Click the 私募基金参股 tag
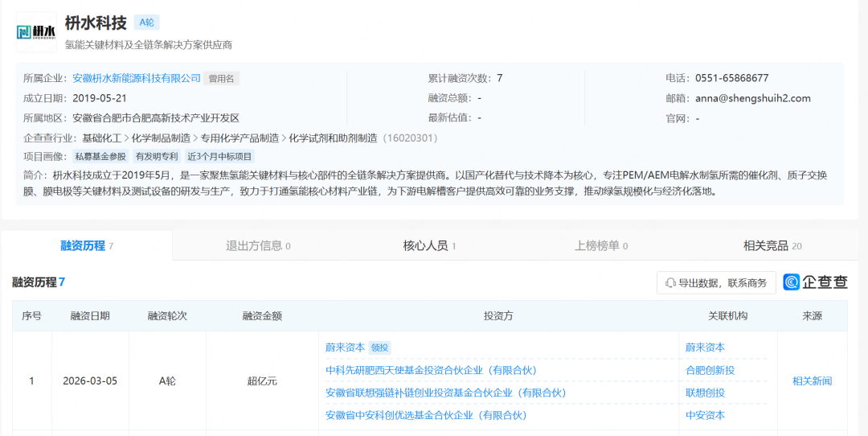868x436 pixels. pos(101,157)
